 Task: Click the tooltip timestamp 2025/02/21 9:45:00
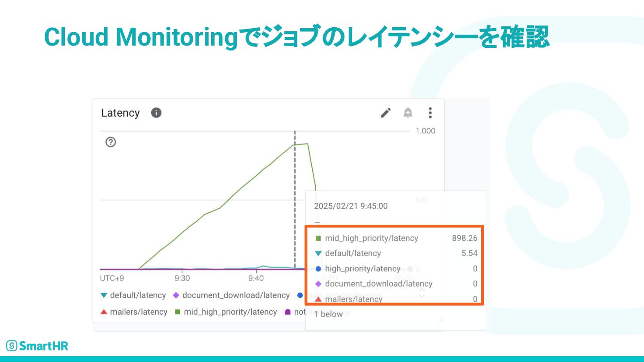click(351, 206)
